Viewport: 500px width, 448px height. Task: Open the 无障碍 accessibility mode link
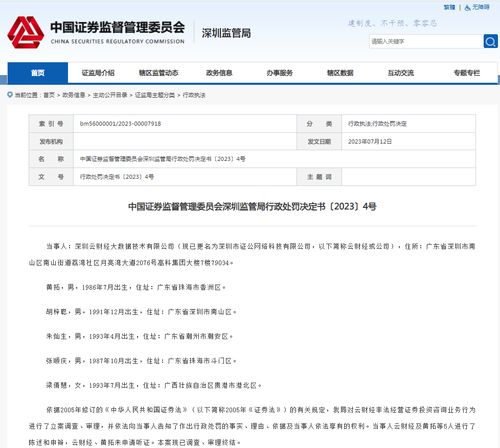coord(480,7)
